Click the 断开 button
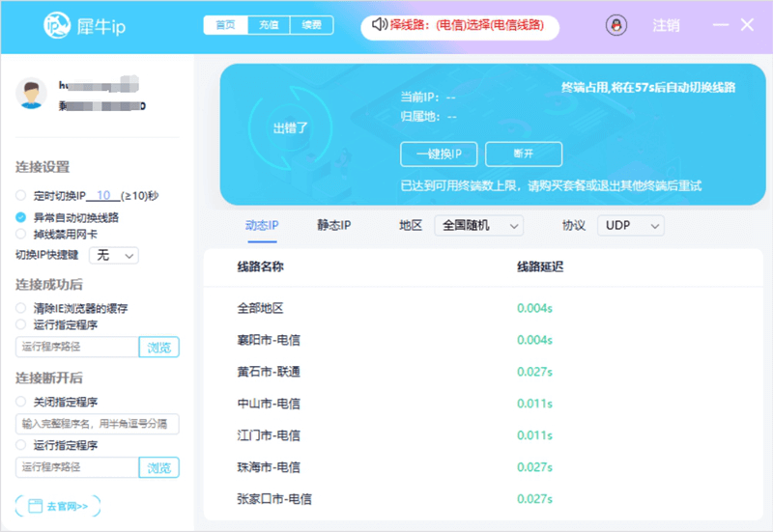 524,154
